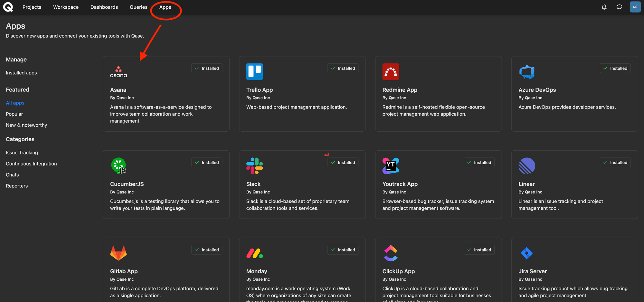
Task: Click the ClickUp App logo
Action: point(391,253)
